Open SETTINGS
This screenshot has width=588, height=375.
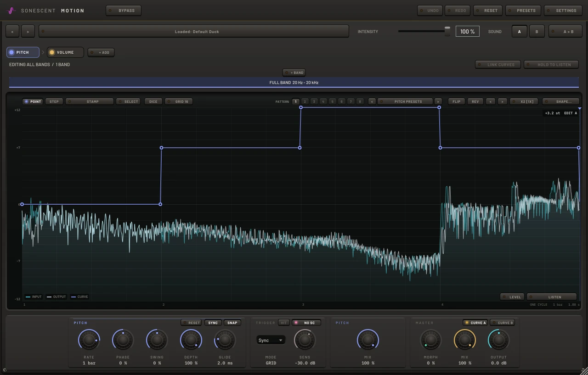click(563, 11)
